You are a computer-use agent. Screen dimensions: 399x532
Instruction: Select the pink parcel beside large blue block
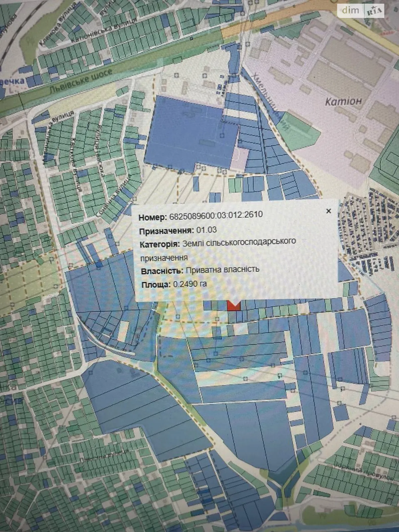pos(240,158)
